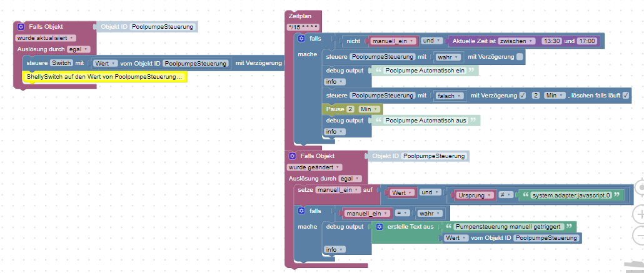Image resolution: width=644 pixels, height=273 pixels.
Task: Open 'Min' unit dropdown in 'steuere ... falsch' delay
Action: coord(555,95)
